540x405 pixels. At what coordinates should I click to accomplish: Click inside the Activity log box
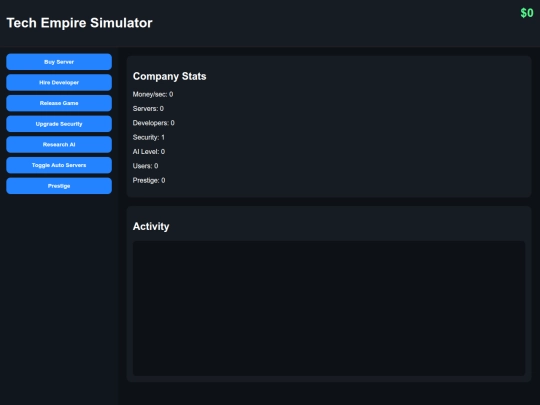[329, 308]
